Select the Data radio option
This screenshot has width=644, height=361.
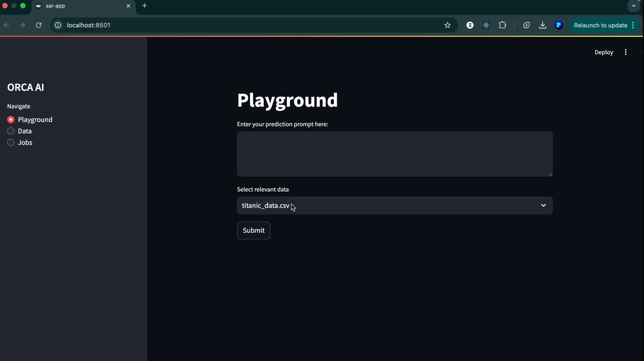click(11, 131)
